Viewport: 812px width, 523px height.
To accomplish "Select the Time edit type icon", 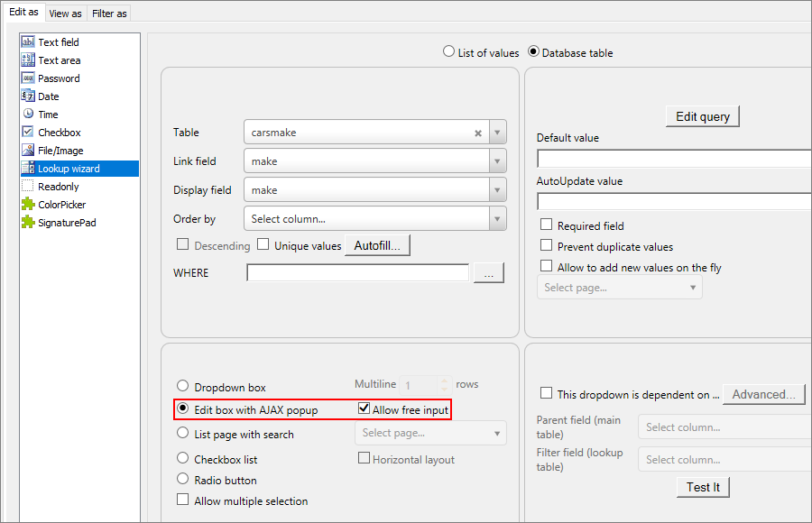I will 28,114.
